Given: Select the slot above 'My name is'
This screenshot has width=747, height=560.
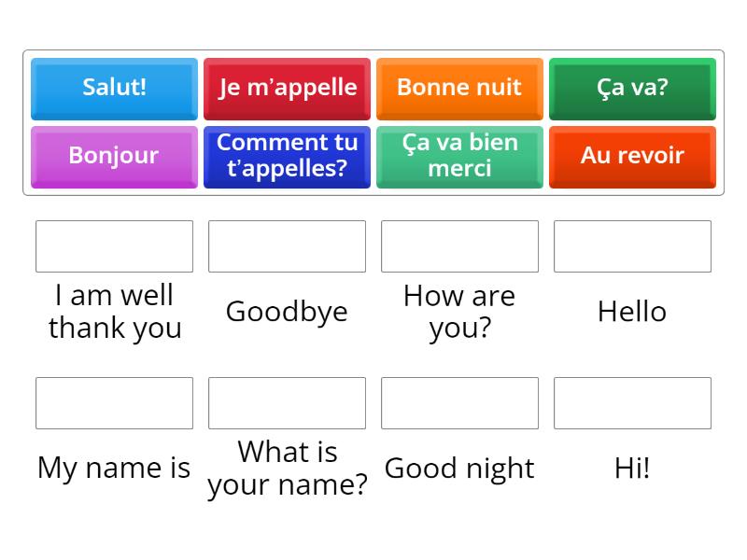Looking at the screenshot, I should 114,403.
